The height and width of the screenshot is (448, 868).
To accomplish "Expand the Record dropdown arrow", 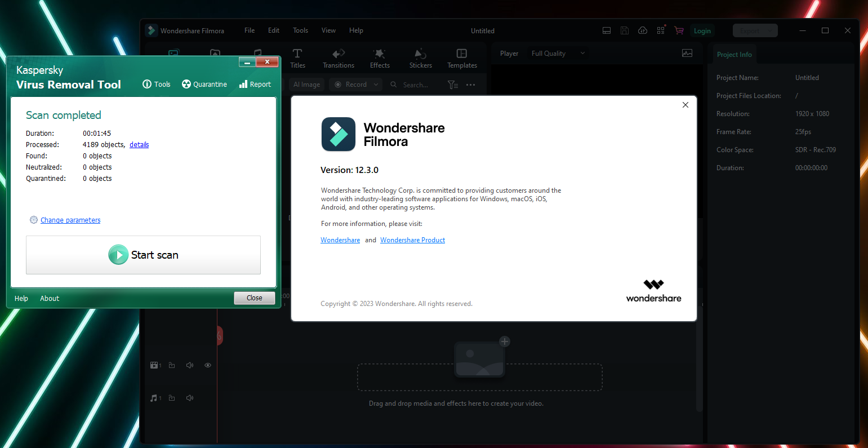I will click(377, 85).
